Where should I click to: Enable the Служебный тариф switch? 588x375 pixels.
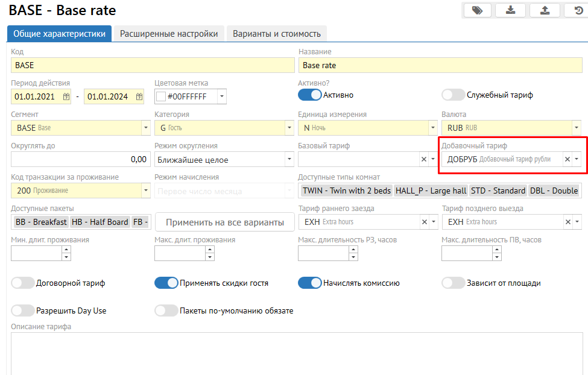454,95
